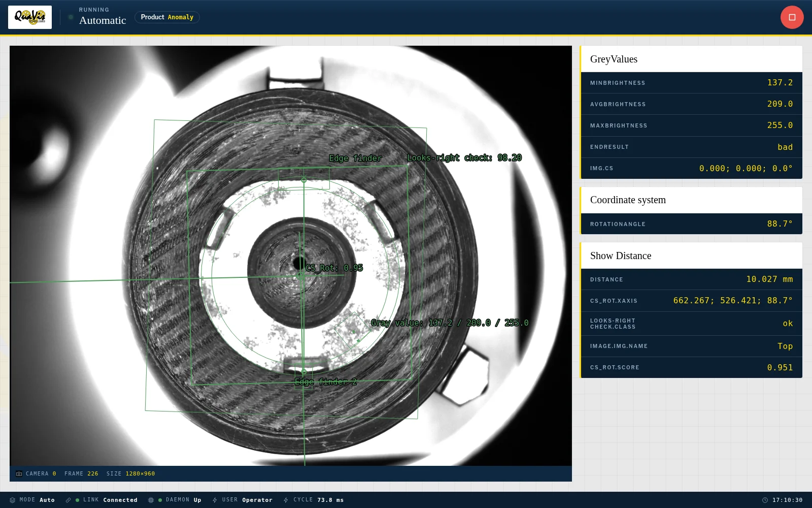The height and width of the screenshot is (508, 812).
Task: Select the Show Distance panel title
Action: tap(621, 256)
